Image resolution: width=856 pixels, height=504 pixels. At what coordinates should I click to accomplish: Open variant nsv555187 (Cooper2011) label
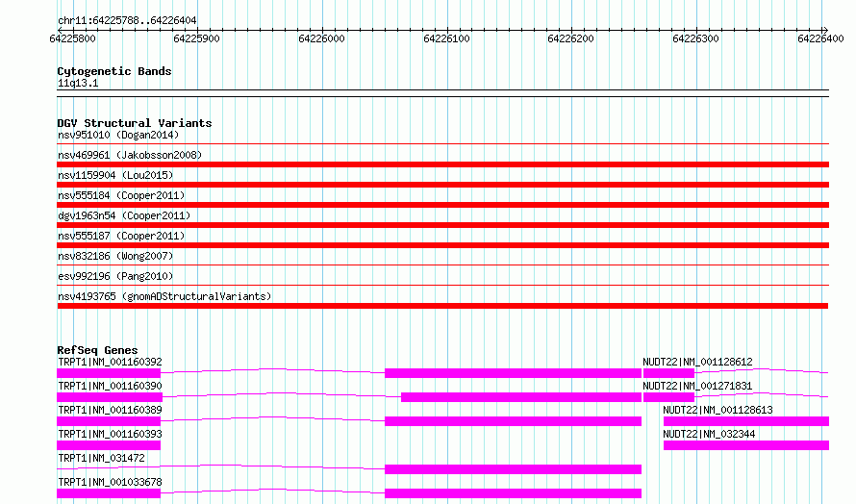[121, 236]
